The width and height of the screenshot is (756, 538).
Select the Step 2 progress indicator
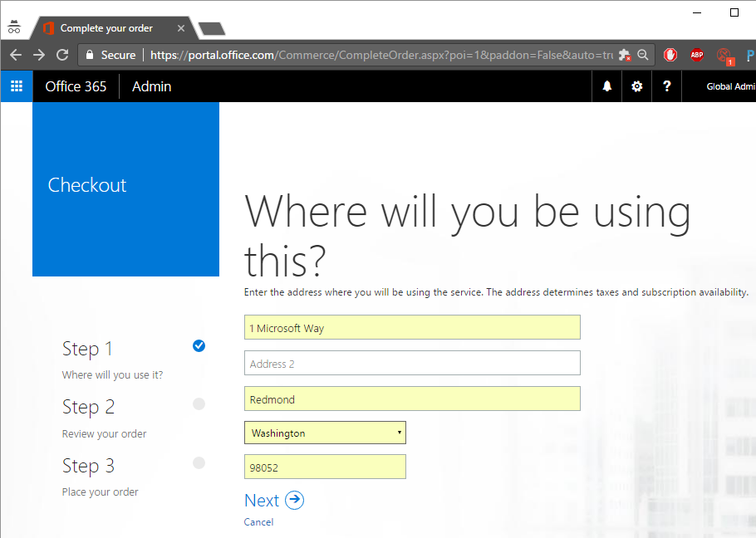click(199, 404)
